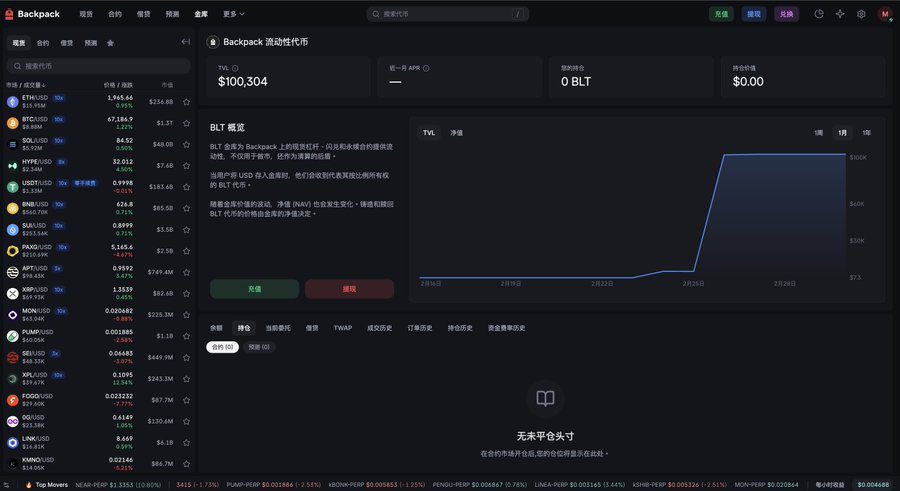Click the sparkle star icon in header
This screenshot has width=900, height=491.
(x=840, y=14)
